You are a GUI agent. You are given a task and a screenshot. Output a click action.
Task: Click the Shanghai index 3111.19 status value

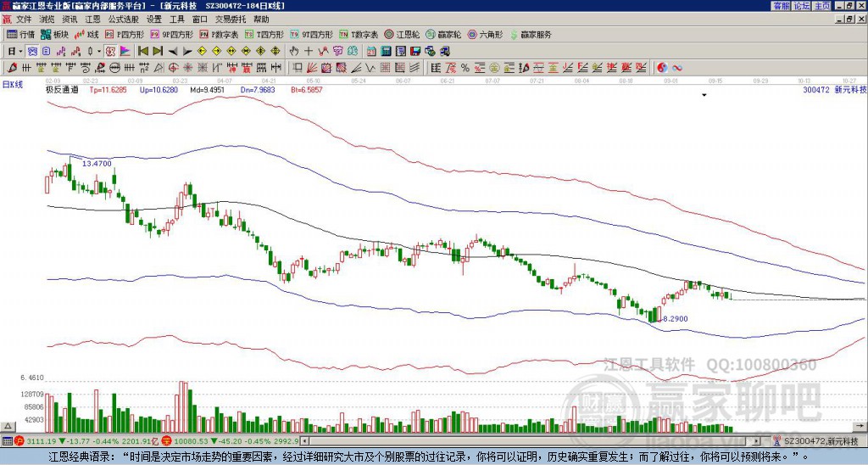pos(42,441)
